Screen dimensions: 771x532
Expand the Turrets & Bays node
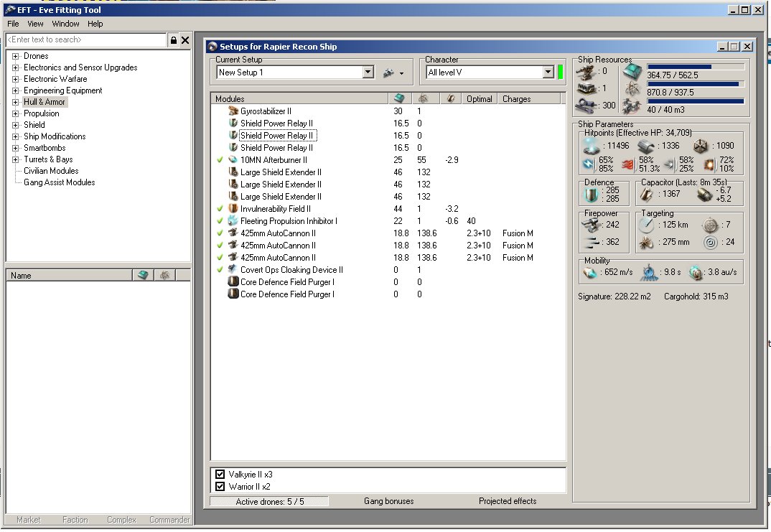[15, 159]
